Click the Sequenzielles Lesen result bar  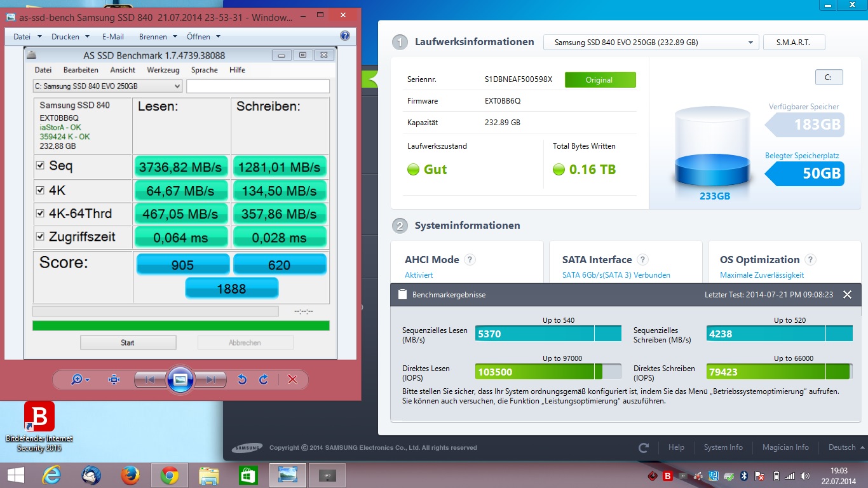pyautogui.click(x=548, y=334)
